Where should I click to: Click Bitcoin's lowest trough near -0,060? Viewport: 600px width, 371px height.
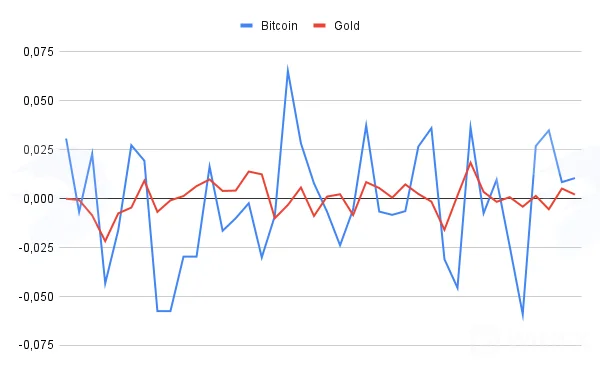pos(523,317)
